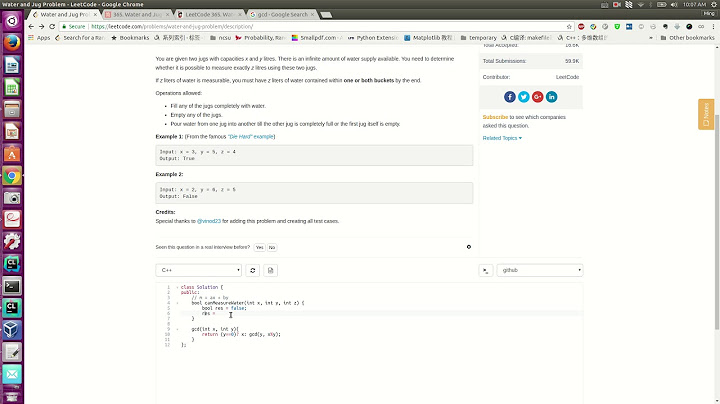Viewport: 720px width, 404px height.
Task: Open VirtualBox from the dock
Action: pyautogui.click(x=12, y=330)
